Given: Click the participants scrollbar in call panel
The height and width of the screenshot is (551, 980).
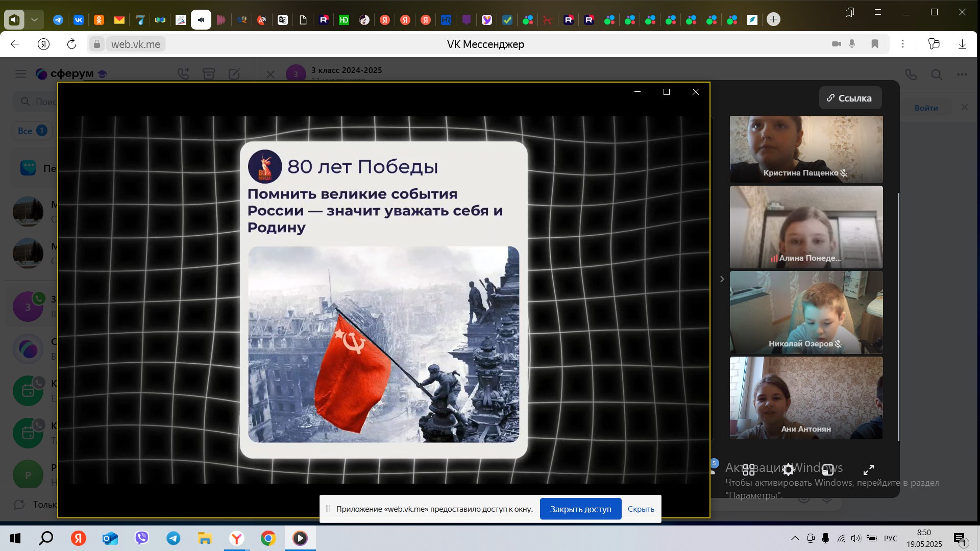Looking at the screenshot, I should (x=898, y=316).
